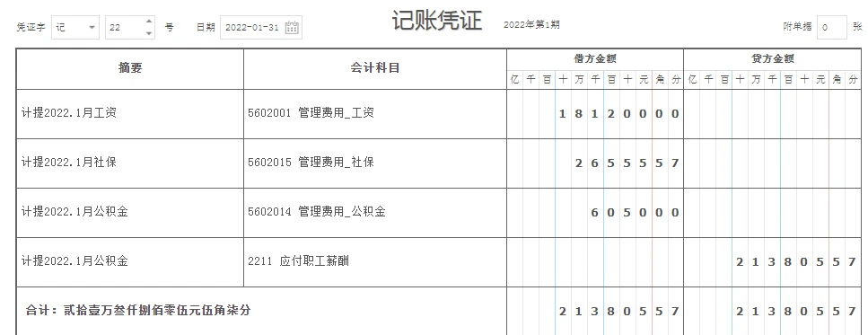Click credit amount in 应付职工薪酬 row
868x335 pixels.
click(772, 262)
